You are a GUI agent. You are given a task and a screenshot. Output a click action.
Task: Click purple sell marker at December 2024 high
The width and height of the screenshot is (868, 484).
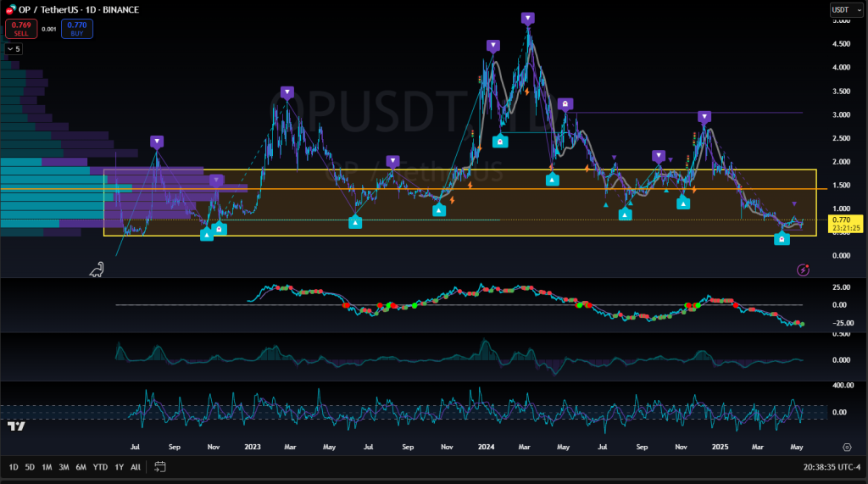click(704, 117)
